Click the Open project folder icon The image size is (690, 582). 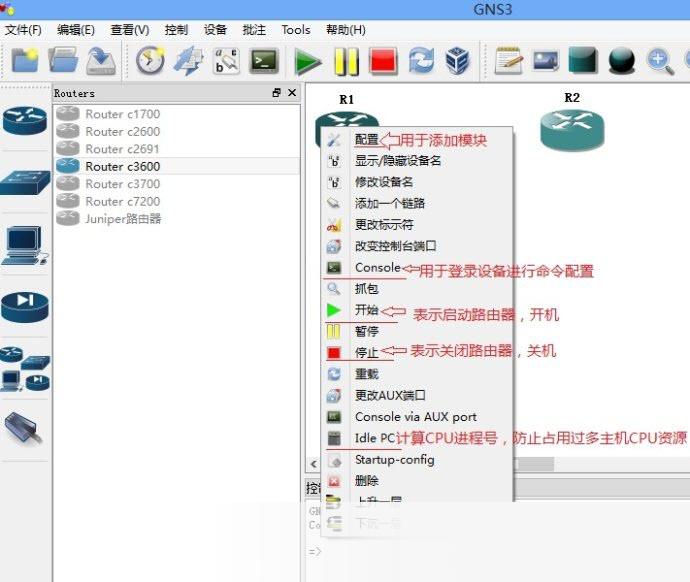(63, 61)
